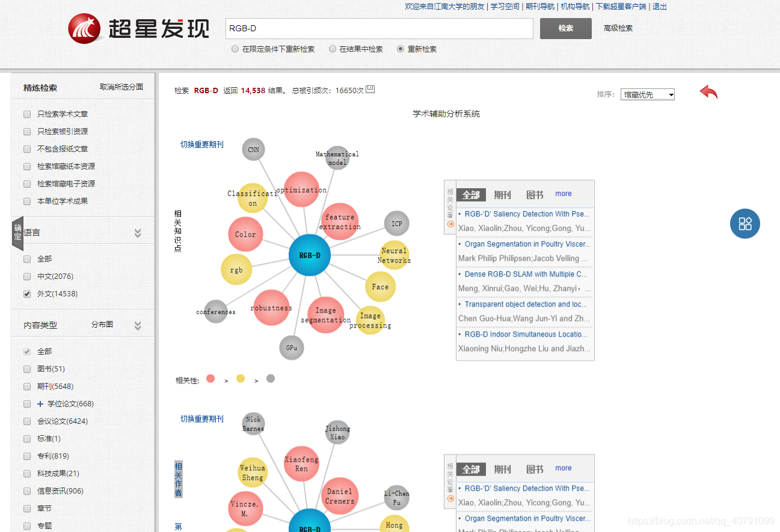The height and width of the screenshot is (532, 780).
Task: Check the 专利(819) content type
Action: pos(27,456)
